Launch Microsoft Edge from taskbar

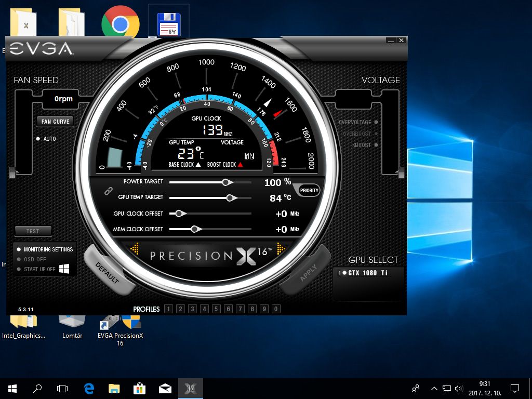(x=89, y=389)
